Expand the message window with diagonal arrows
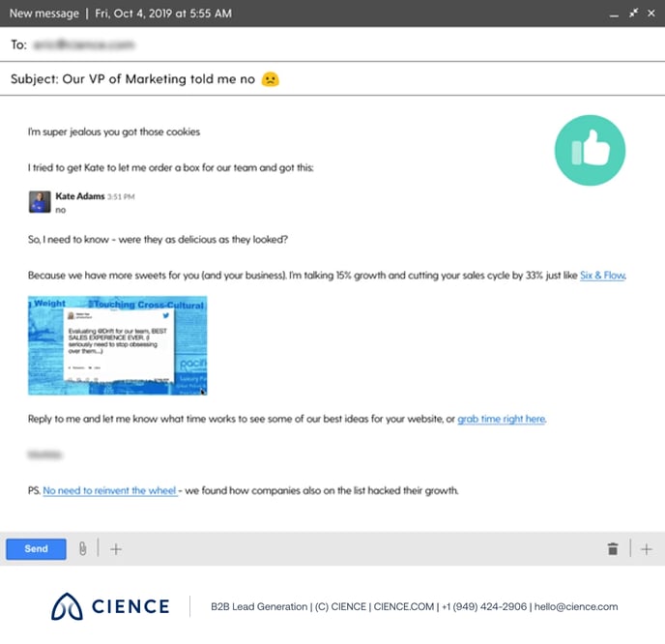Image resolution: width=665 pixels, height=644 pixels. click(x=633, y=14)
